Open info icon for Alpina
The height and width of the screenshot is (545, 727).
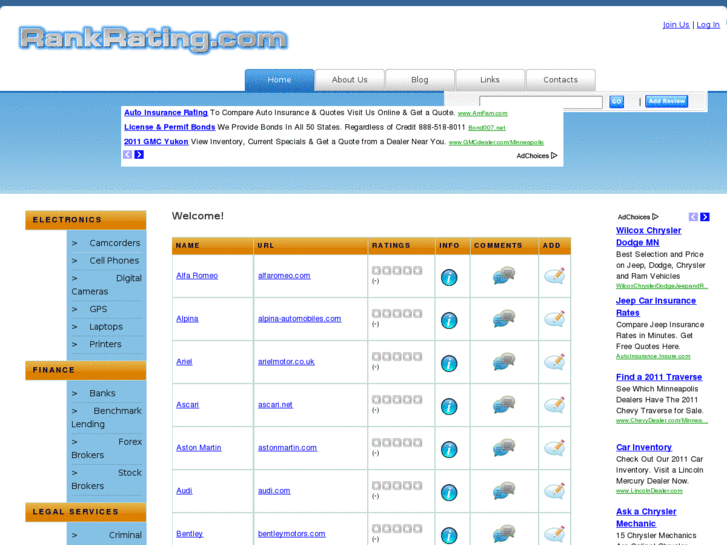tap(449, 321)
